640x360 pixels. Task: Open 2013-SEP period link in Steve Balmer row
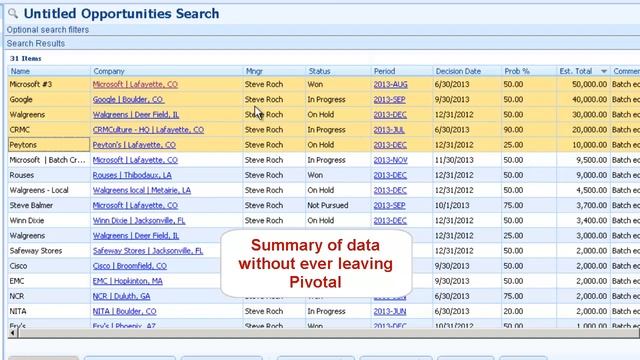(389, 205)
